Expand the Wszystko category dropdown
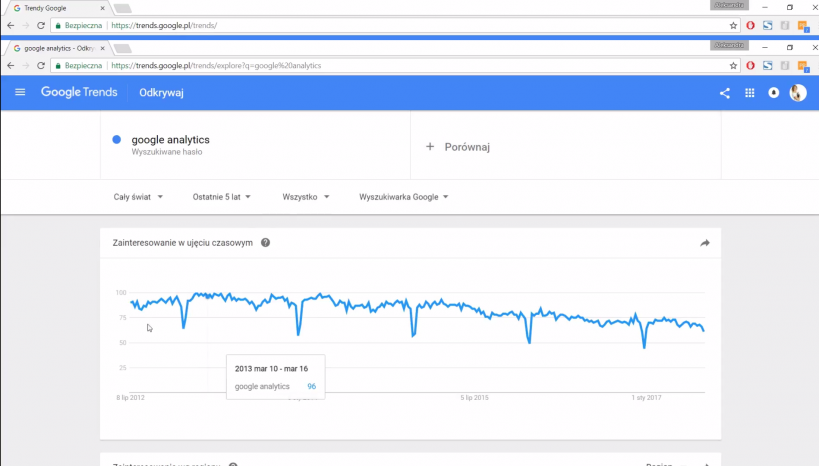819x466 pixels. pos(306,197)
